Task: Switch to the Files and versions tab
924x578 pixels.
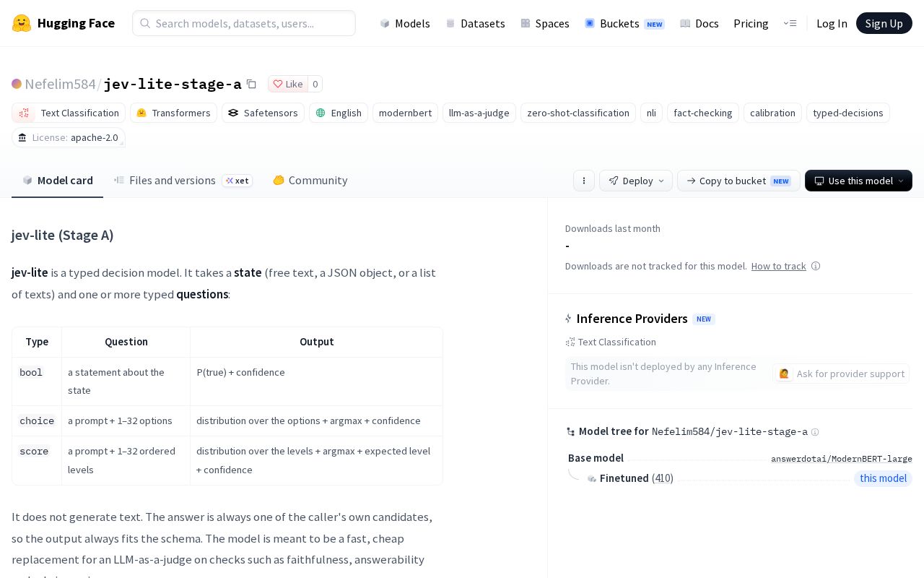Action: pos(183,181)
